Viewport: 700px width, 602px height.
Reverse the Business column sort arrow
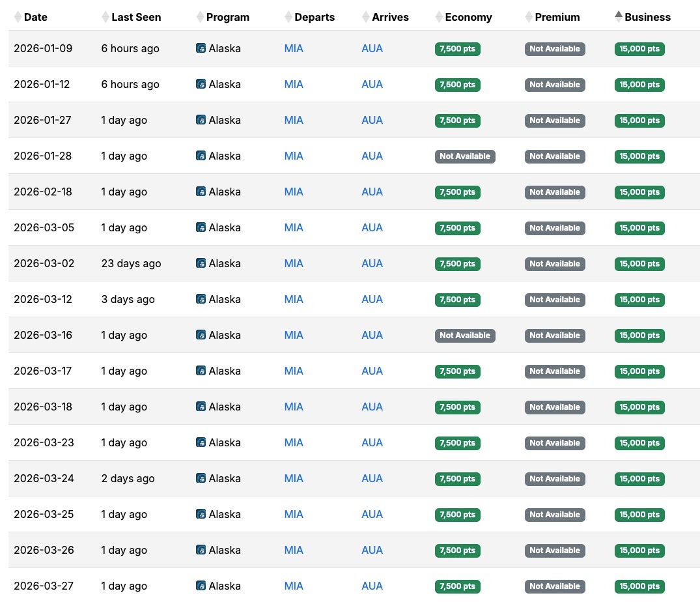(619, 17)
